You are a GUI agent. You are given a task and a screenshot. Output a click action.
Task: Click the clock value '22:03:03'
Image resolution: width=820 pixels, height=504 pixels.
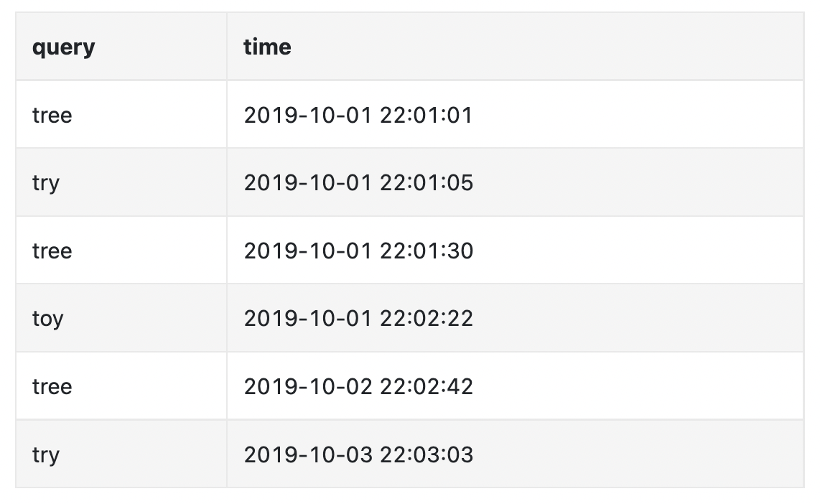point(427,454)
